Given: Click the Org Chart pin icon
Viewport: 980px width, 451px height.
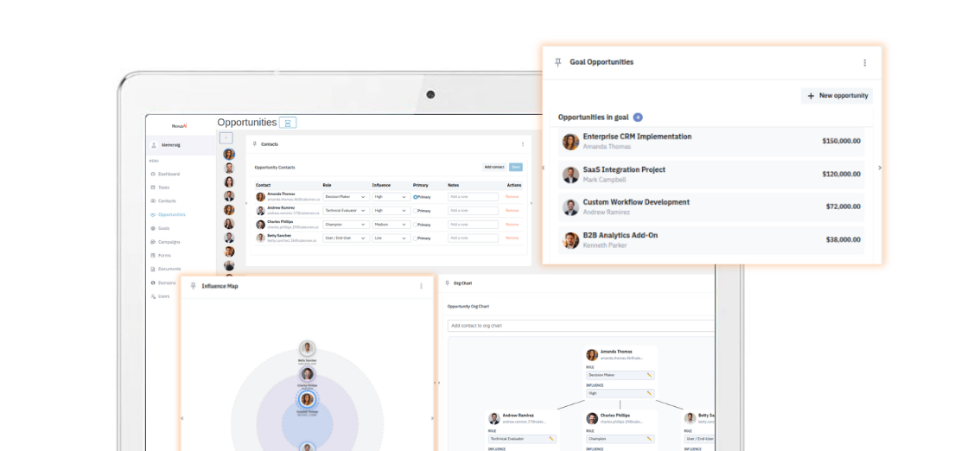Looking at the screenshot, I should [447, 283].
